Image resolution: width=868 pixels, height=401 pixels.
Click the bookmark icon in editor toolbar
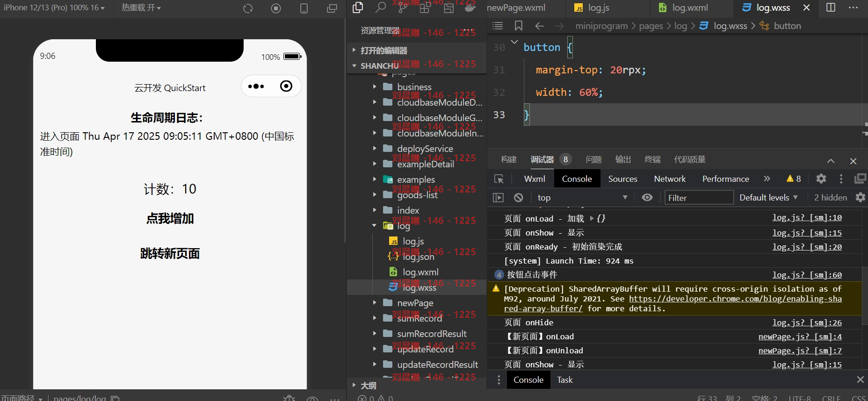518,26
